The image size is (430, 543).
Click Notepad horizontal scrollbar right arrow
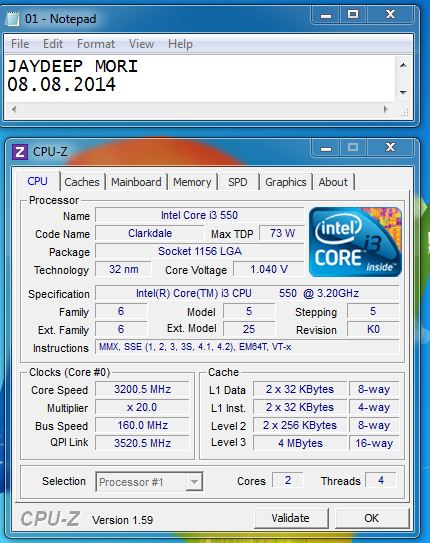pyautogui.click(x=386, y=109)
